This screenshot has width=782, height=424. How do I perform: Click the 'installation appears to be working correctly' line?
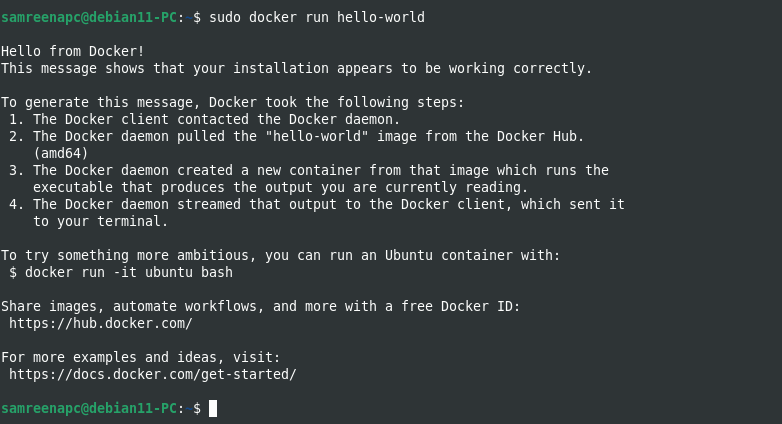(x=296, y=68)
